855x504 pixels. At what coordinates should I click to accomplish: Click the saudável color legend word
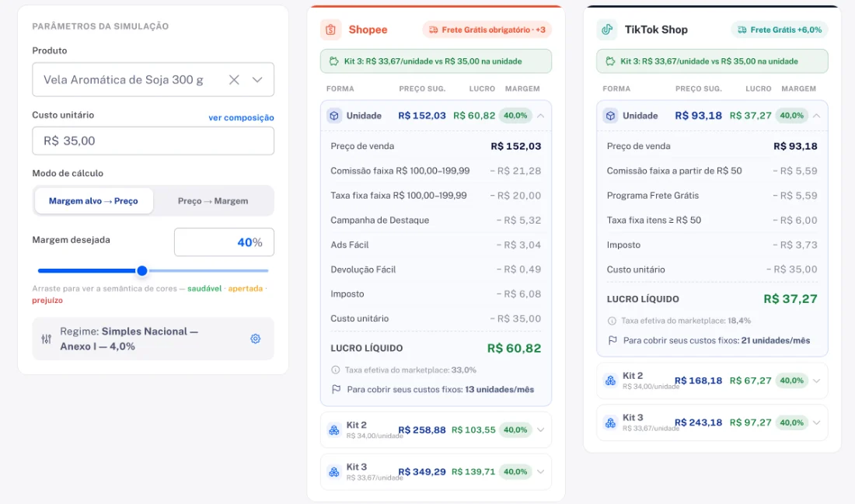[x=204, y=289]
